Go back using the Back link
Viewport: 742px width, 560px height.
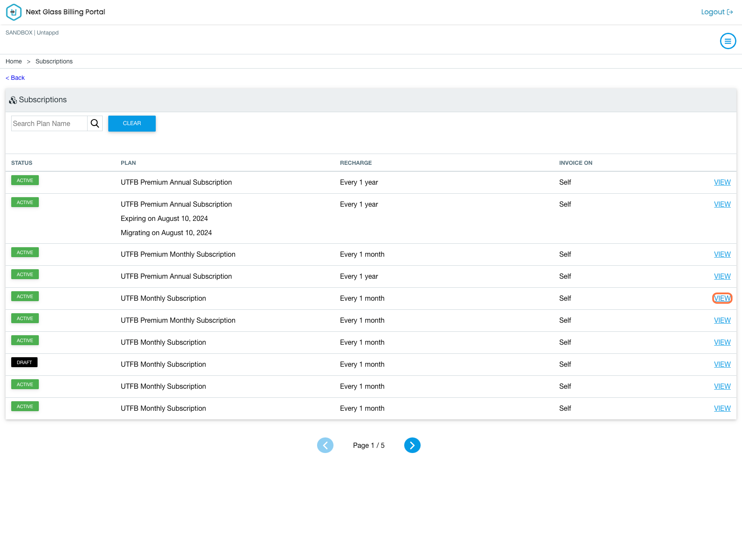coord(15,78)
